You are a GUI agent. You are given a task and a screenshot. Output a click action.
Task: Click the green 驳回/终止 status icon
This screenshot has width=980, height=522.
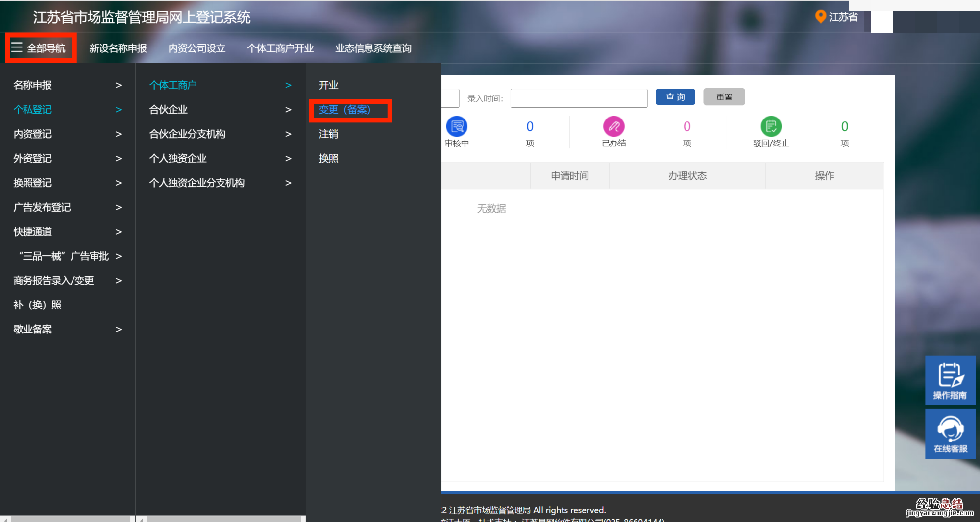(771, 127)
